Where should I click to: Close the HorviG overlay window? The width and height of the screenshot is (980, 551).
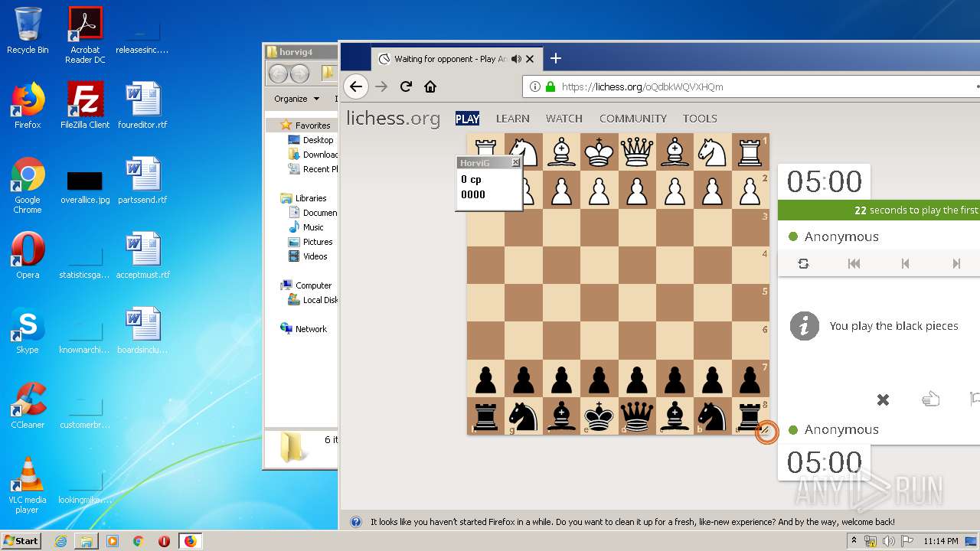(x=515, y=162)
